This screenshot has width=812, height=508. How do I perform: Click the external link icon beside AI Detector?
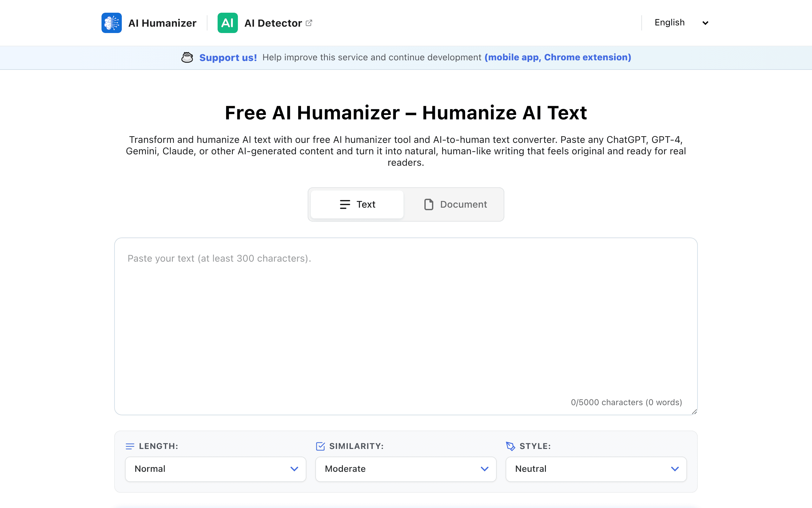click(x=309, y=23)
